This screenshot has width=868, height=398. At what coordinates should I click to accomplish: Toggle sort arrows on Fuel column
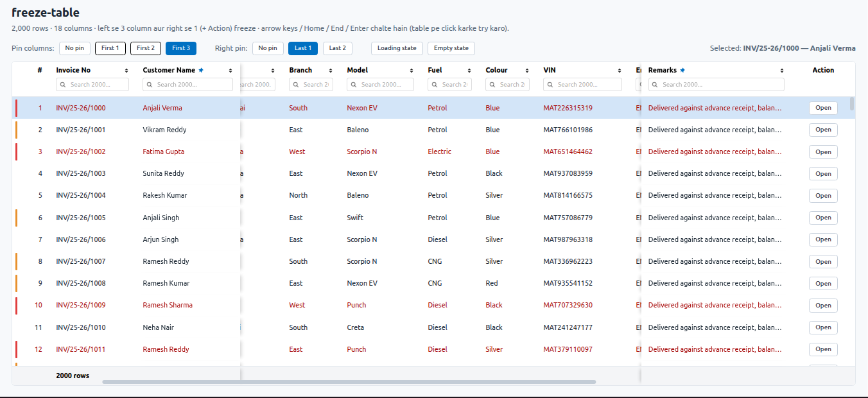click(x=469, y=71)
